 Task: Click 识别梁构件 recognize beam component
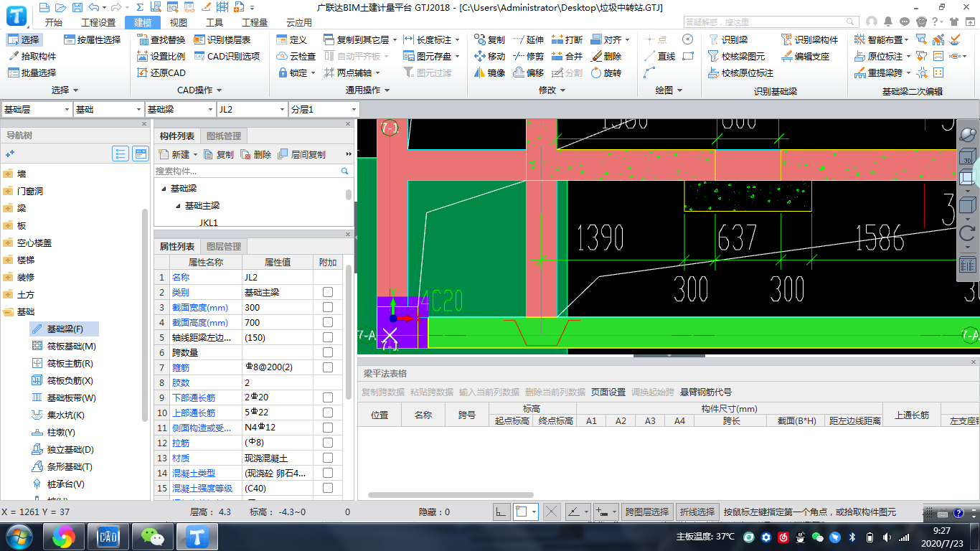(x=809, y=39)
